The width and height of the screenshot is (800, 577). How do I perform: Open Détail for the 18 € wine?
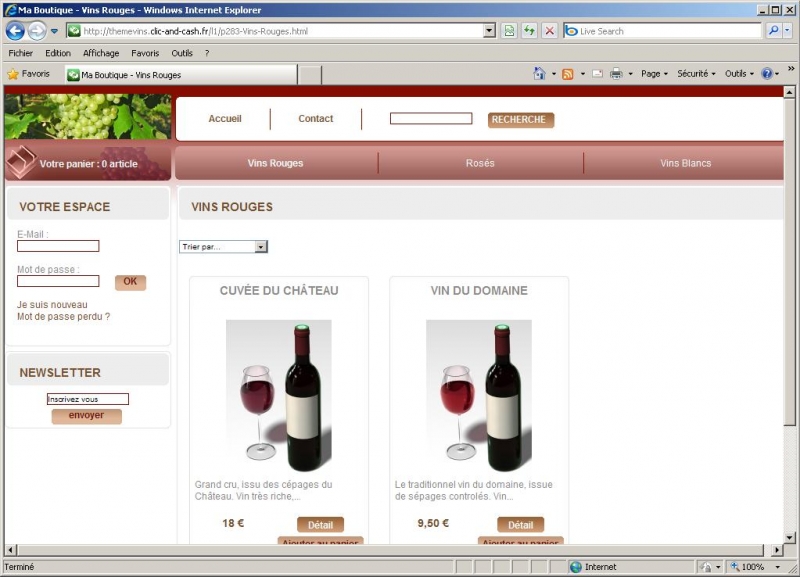(320, 525)
